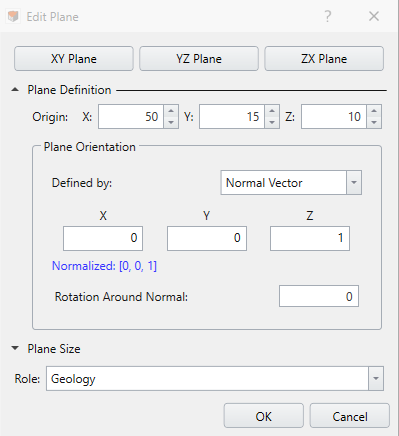Increase Origin Y with up arrow
399x436 pixels.
(x=272, y=111)
